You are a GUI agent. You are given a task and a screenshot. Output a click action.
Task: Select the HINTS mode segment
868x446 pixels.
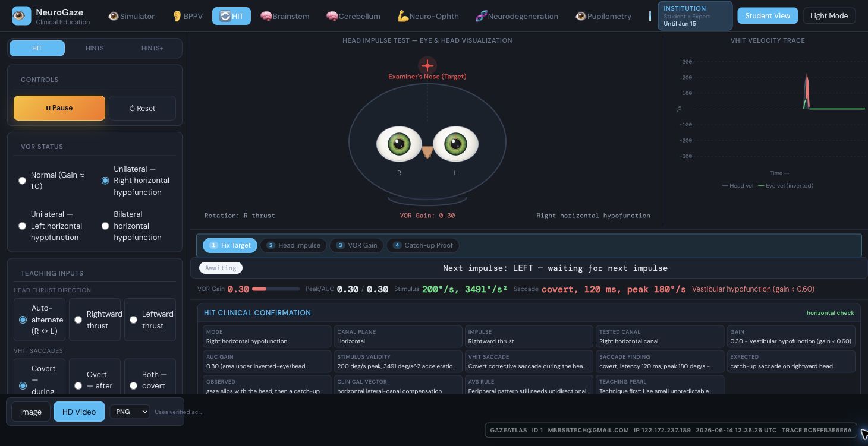click(x=95, y=48)
